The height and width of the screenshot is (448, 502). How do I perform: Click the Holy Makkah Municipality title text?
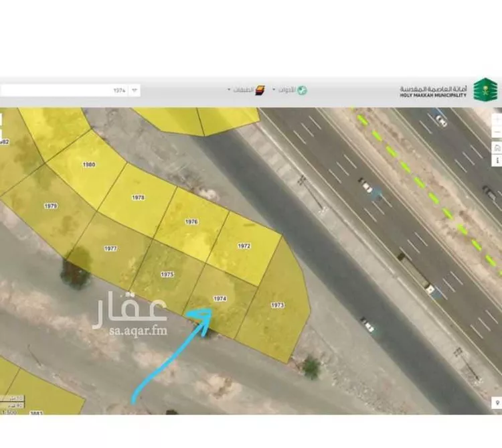433,92
